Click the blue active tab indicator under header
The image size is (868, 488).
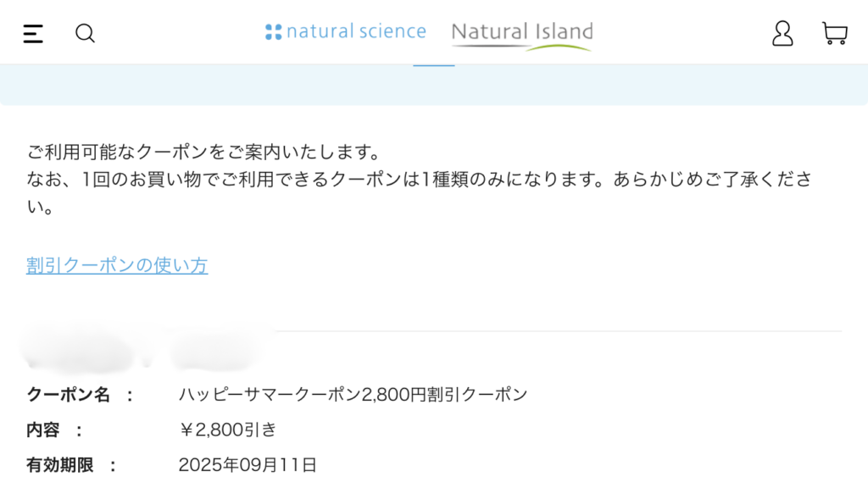click(x=434, y=65)
